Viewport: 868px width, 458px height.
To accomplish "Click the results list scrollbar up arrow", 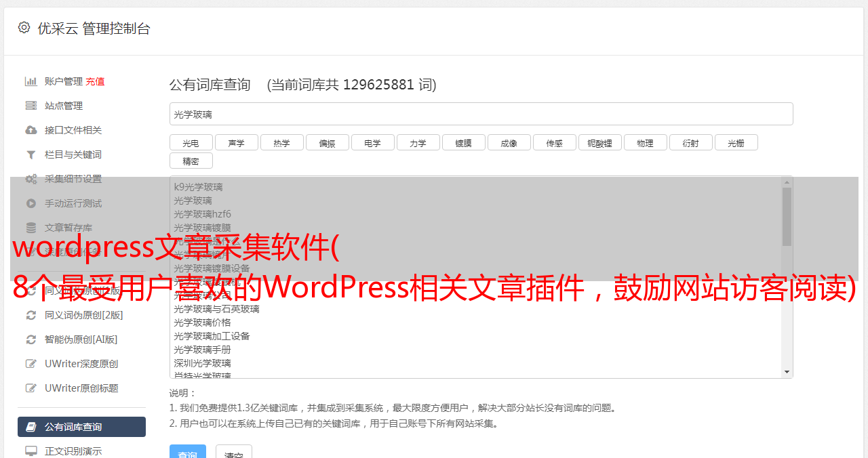I will (787, 182).
